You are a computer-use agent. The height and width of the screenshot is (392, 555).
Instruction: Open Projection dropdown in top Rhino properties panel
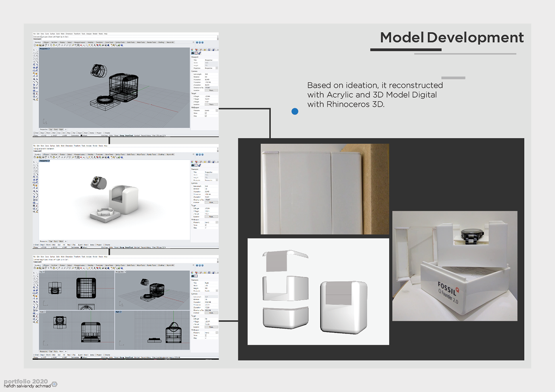tap(216, 68)
